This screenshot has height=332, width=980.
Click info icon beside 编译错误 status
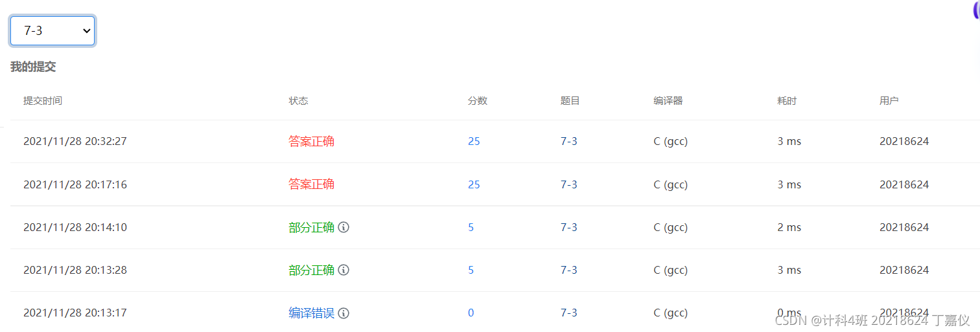pyautogui.click(x=344, y=313)
